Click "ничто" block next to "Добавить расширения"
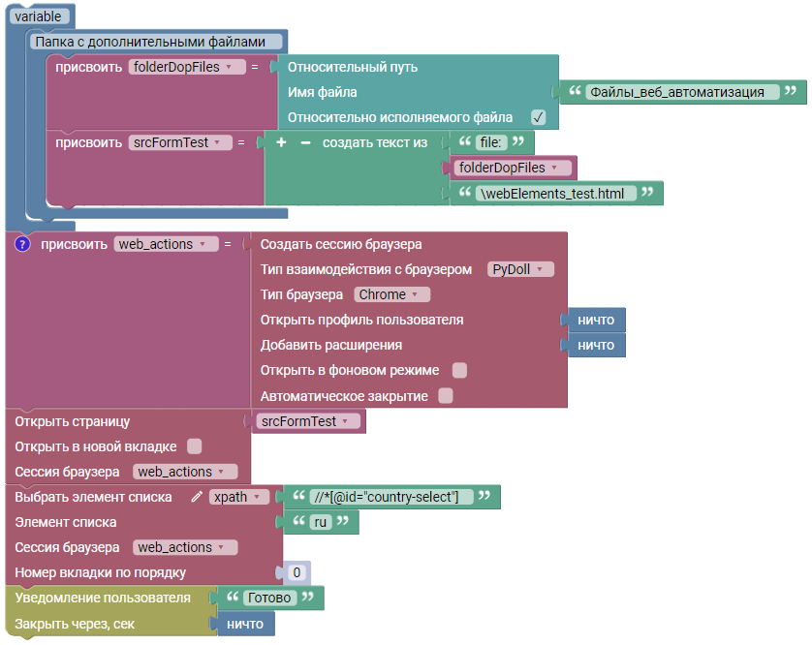 (595, 345)
